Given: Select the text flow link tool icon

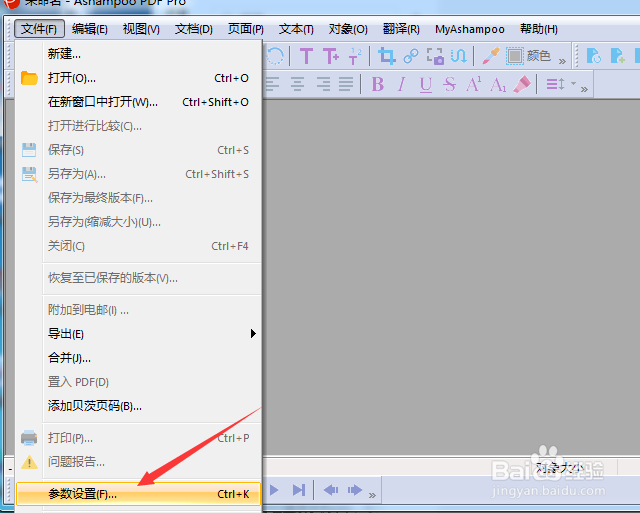Looking at the screenshot, I should [459, 56].
